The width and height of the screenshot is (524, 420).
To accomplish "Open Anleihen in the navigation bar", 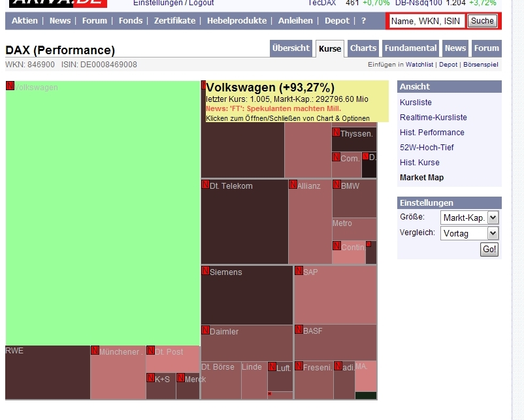I will coord(295,21).
